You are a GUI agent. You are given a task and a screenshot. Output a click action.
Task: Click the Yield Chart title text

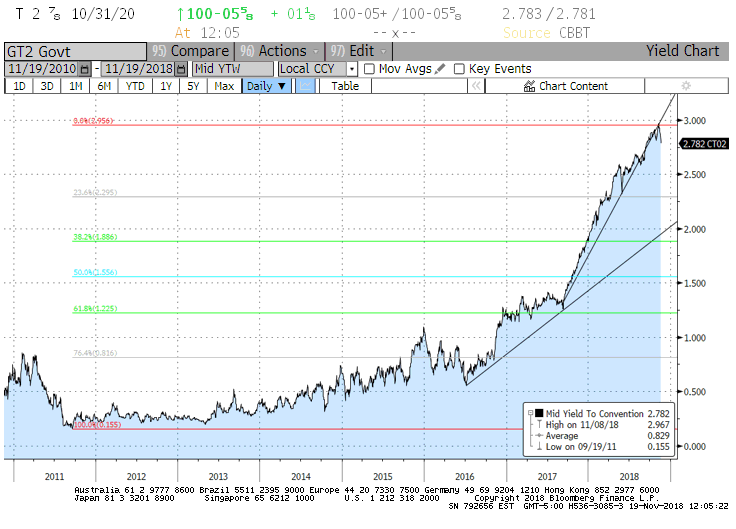pyautogui.click(x=682, y=51)
